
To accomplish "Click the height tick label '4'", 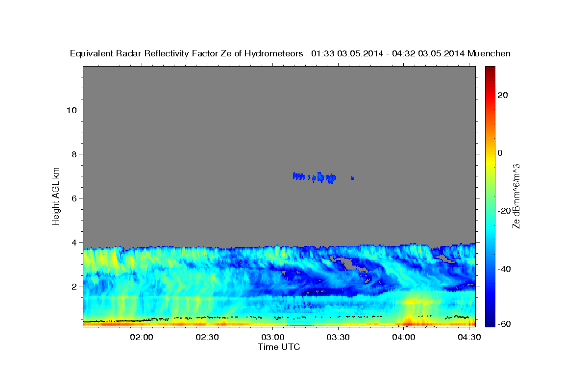I will click(x=73, y=242).
